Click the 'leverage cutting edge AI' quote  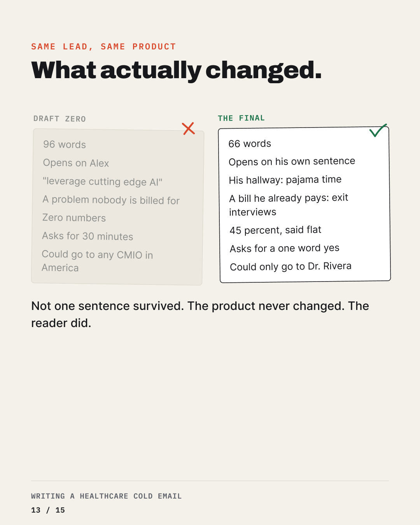coord(102,182)
